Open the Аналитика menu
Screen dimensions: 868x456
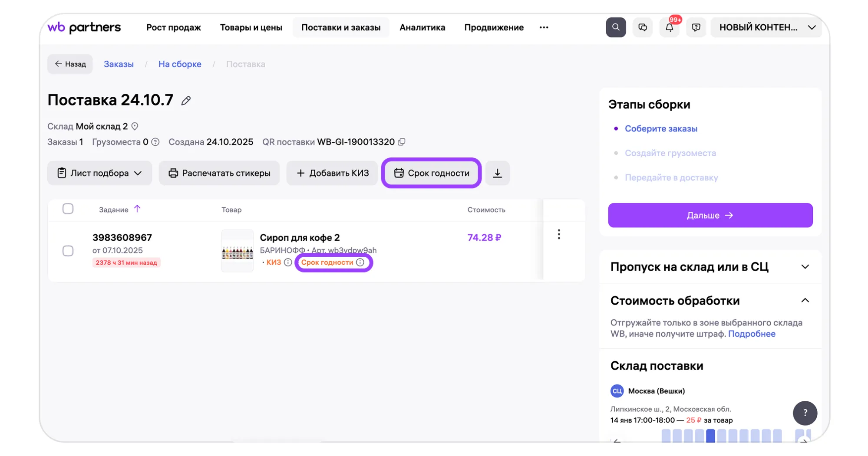(422, 27)
